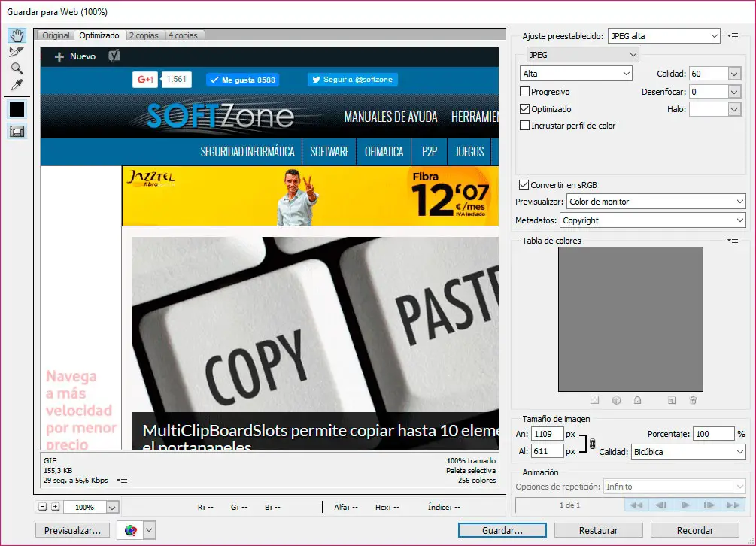Click the Al height input field

click(x=547, y=451)
